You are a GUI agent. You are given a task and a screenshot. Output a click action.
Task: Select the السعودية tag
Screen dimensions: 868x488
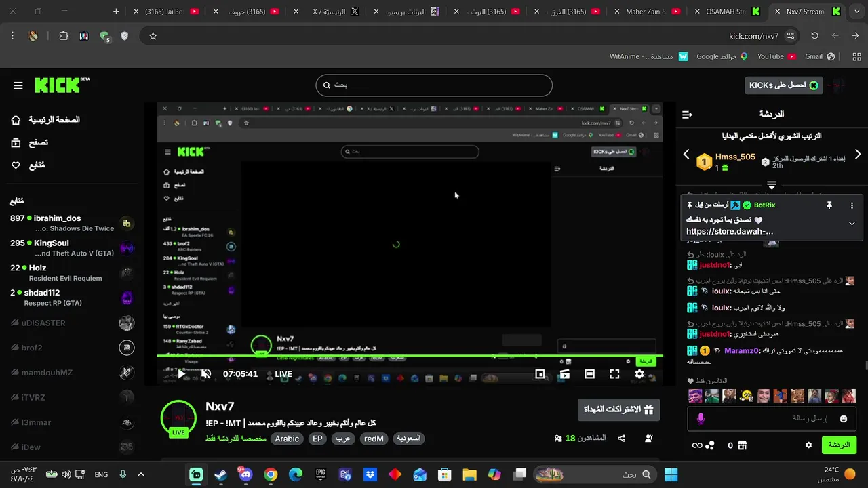pyautogui.click(x=408, y=439)
